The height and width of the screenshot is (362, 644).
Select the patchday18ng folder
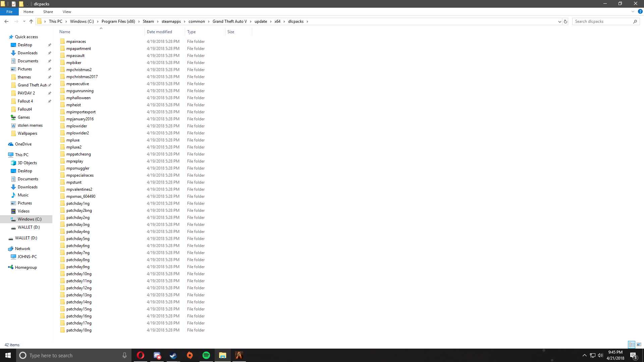tap(79, 330)
